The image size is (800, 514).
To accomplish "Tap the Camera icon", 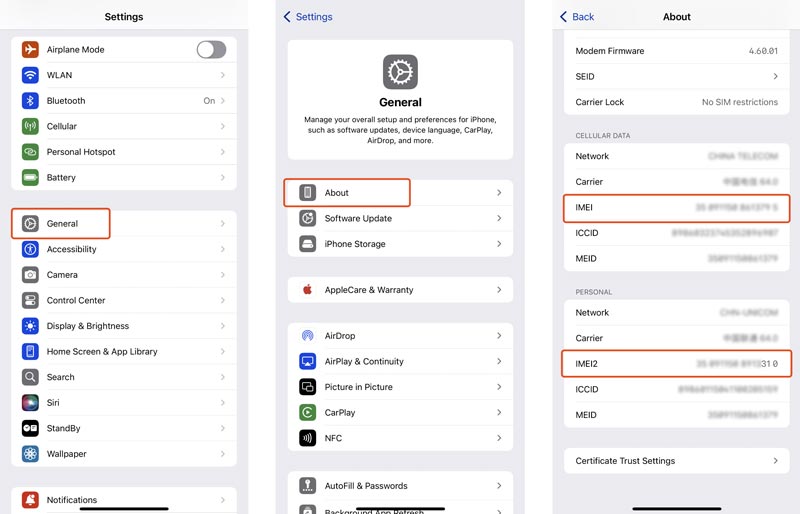I will tap(30, 275).
